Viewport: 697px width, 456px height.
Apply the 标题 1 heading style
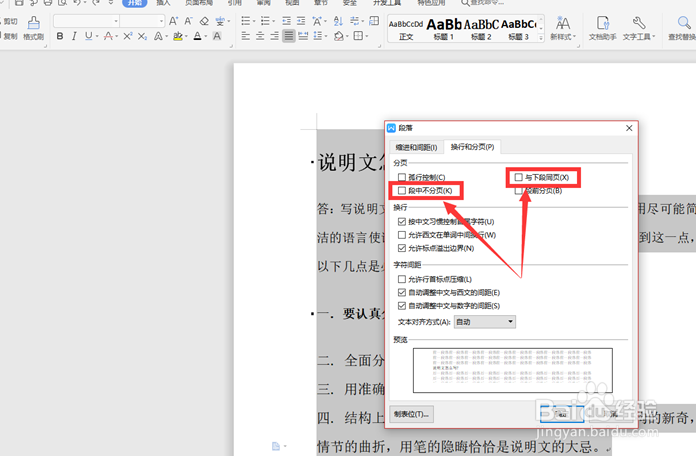[x=444, y=29]
